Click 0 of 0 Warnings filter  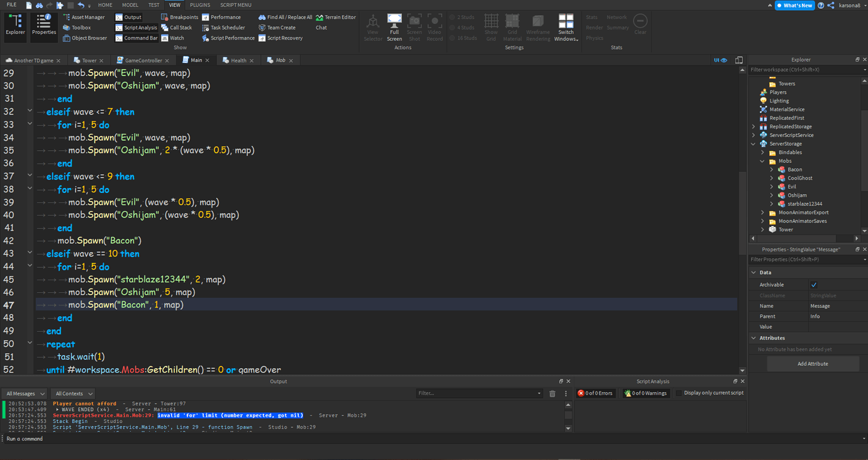645,393
